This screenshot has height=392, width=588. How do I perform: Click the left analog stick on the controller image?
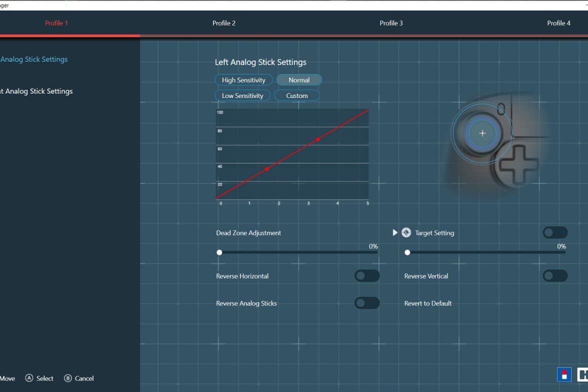click(482, 133)
